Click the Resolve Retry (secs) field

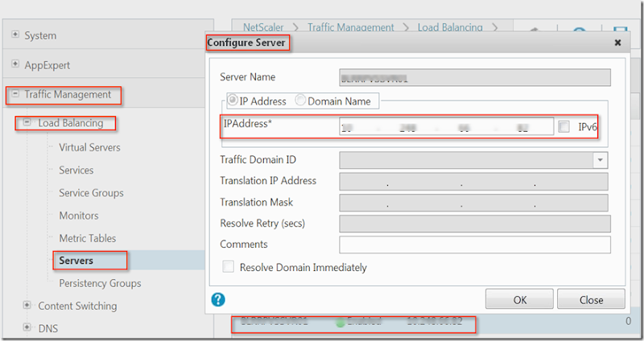point(475,224)
